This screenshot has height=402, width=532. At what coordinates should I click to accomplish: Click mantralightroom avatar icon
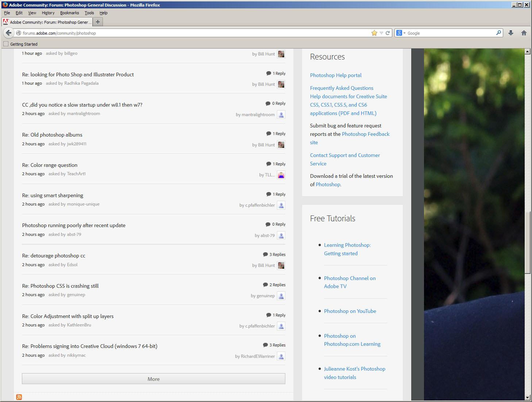click(x=281, y=115)
